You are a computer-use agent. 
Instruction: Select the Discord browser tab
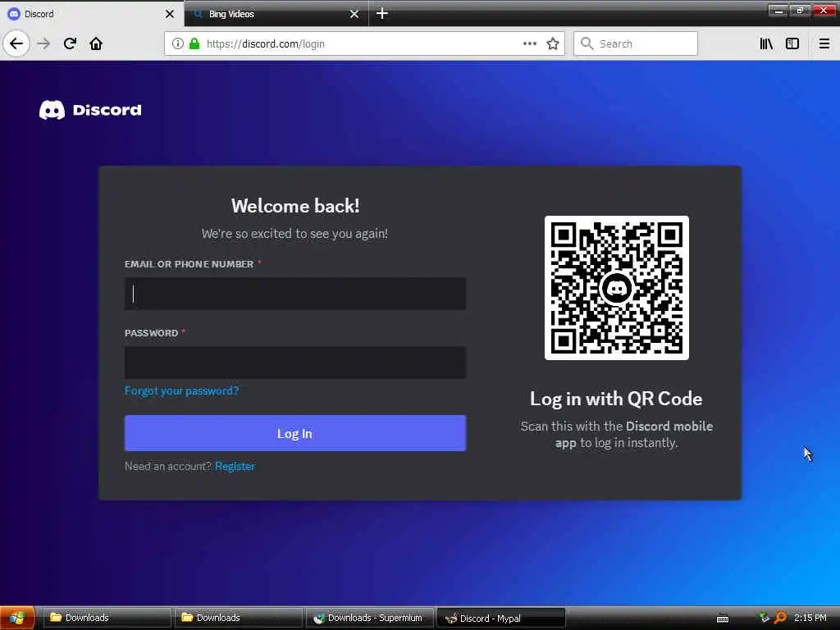click(x=91, y=14)
